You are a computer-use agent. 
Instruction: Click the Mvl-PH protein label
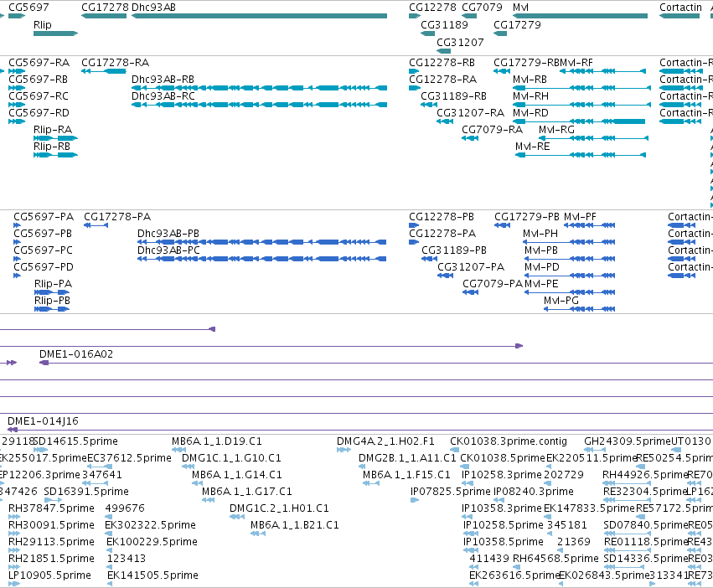click(x=540, y=234)
